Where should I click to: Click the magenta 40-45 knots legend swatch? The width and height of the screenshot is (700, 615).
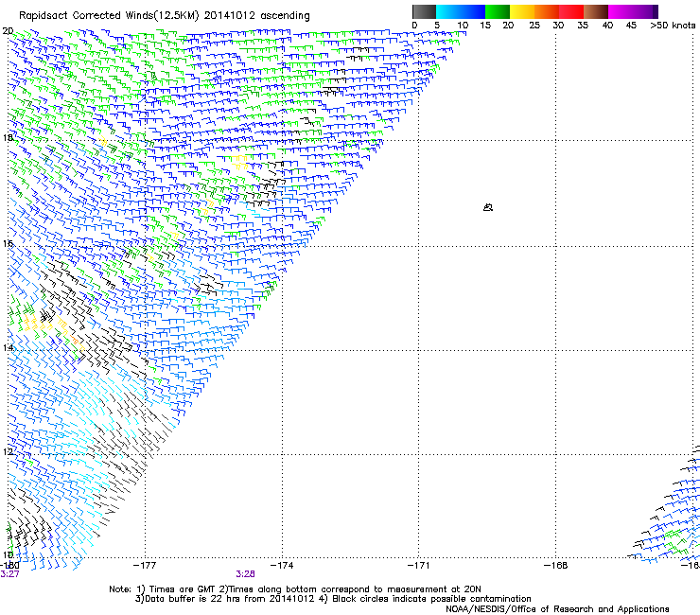621,11
